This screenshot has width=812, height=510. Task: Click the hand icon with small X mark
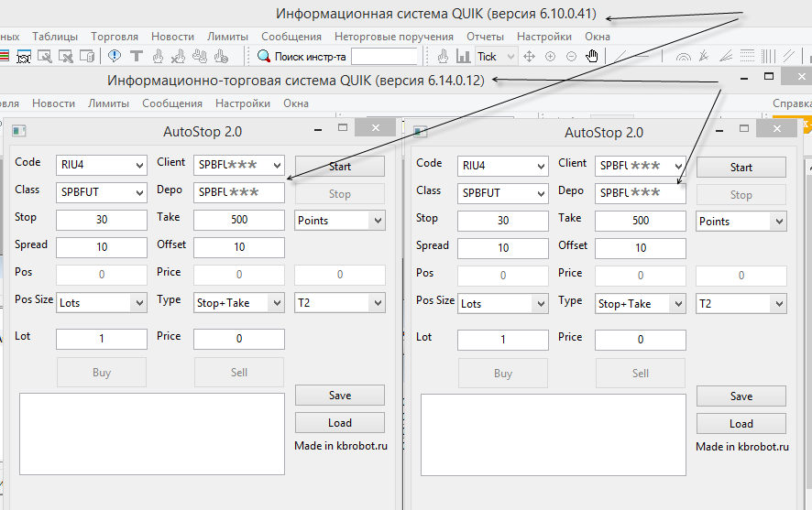coord(179,56)
